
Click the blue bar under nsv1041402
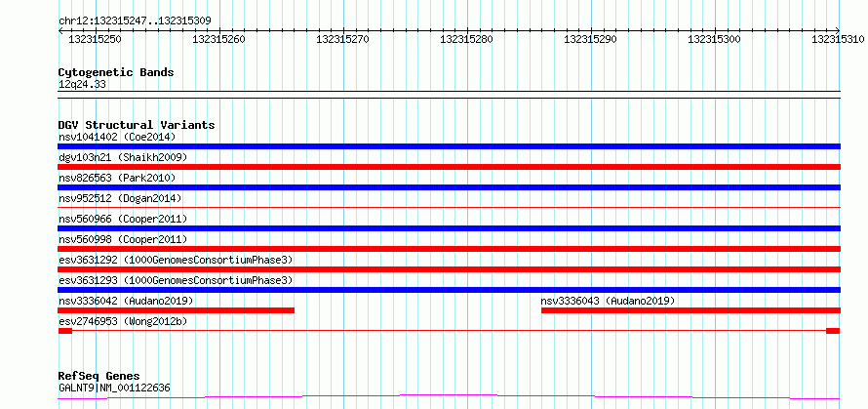click(450, 146)
